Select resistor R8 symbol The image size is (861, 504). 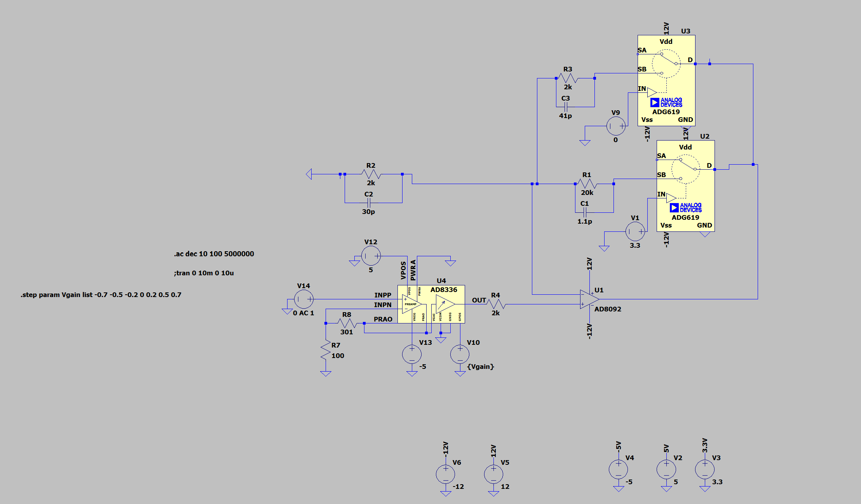click(x=347, y=323)
